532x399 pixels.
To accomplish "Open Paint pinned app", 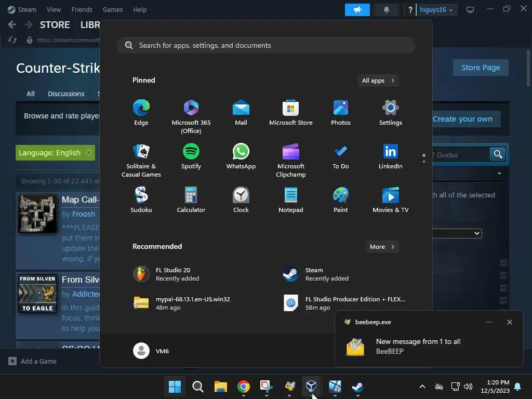I will pyautogui.click(x=341, y=200).
